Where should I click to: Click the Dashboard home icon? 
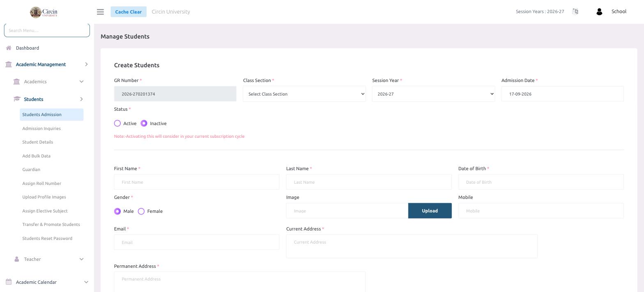[9, 48]
